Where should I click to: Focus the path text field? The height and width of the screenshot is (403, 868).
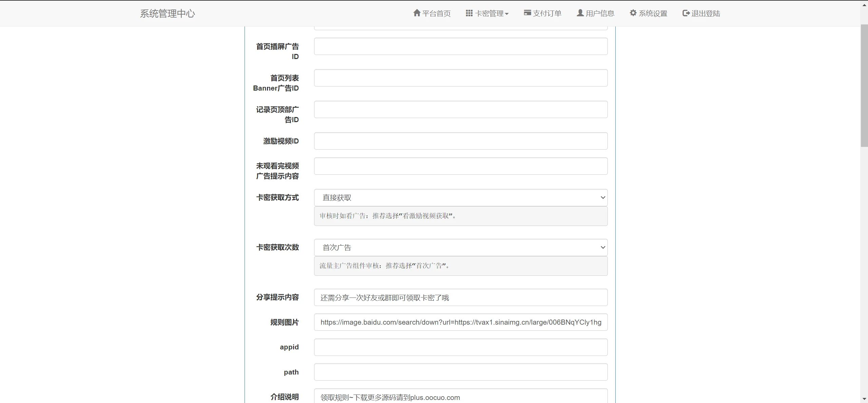(460, 372)
